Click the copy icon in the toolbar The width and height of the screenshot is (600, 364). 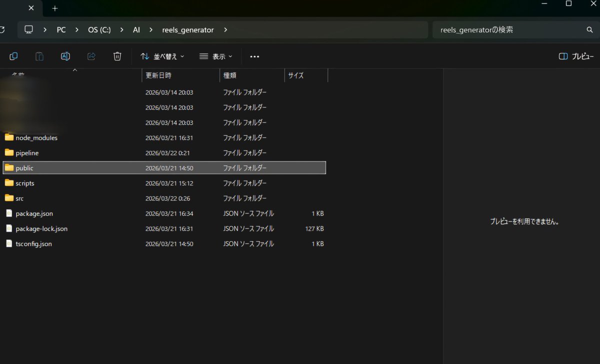tap(13, 56)
